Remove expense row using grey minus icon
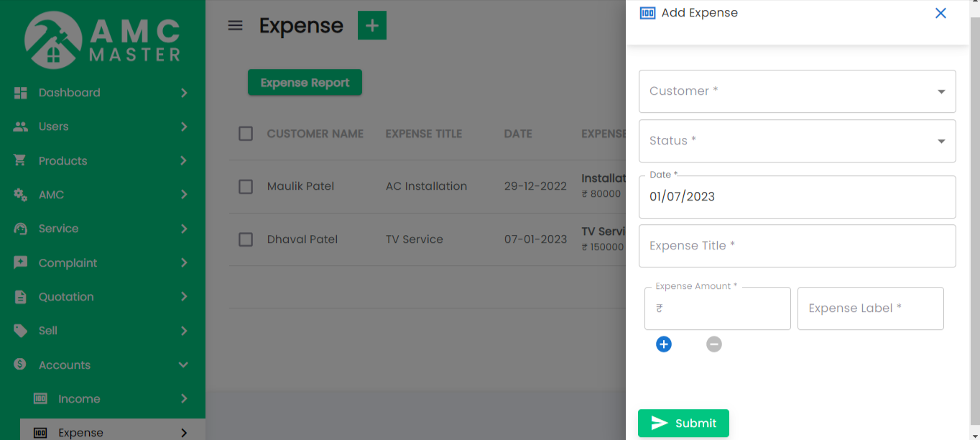The width and height of the screenshot is (980, 440). pyautogui.click(x=713, y=344)
